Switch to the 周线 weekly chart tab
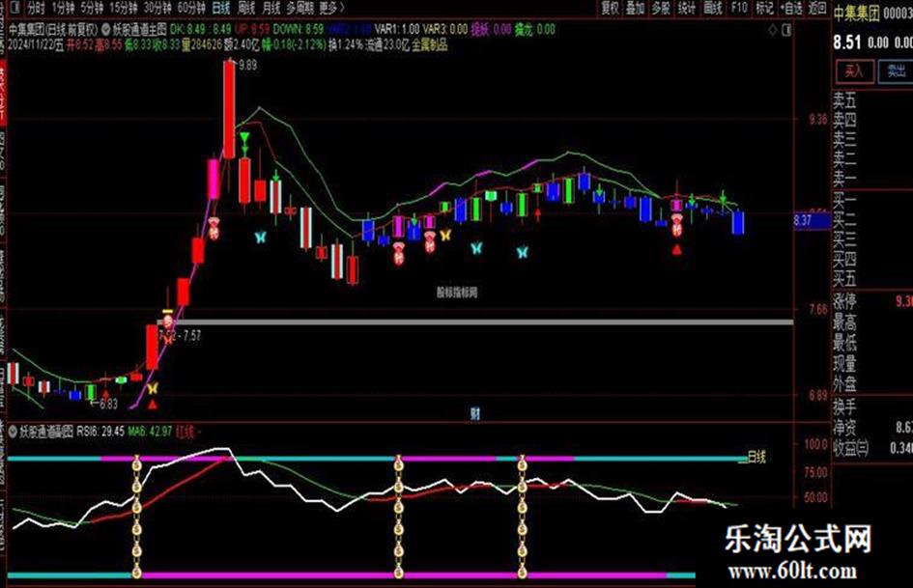Screen dimensions: 913x588 click(x=247, y=8)
